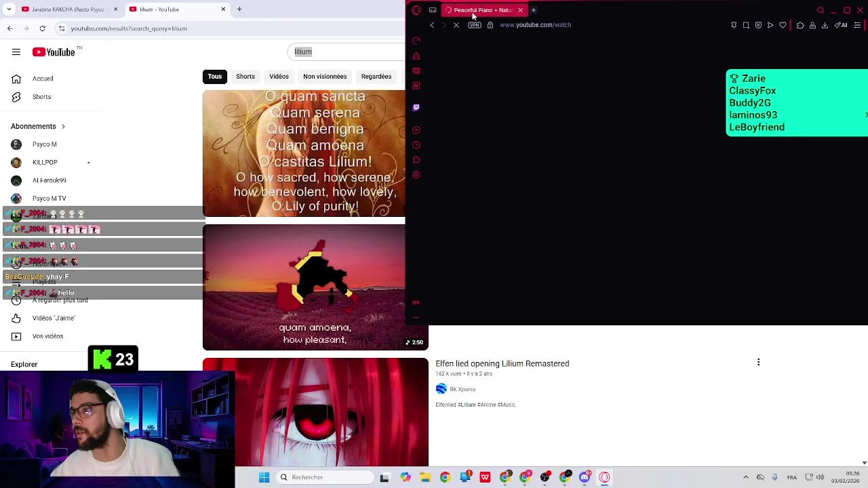Go back in Chrome window

[9, 28]
